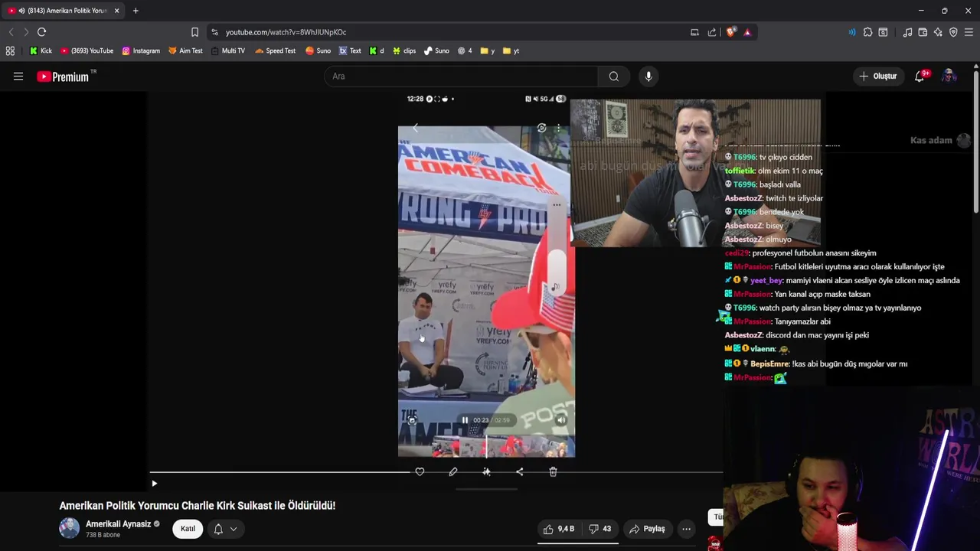Open the browser main hamburger menu
Image resolution: width=980 pixels, height=551 pixels.
(x=969, y=32)
